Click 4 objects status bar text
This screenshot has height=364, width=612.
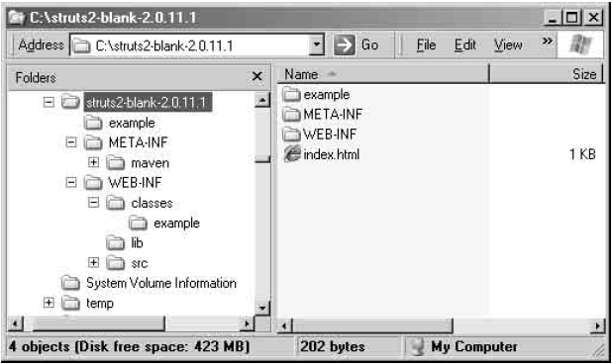pos(129,347)
